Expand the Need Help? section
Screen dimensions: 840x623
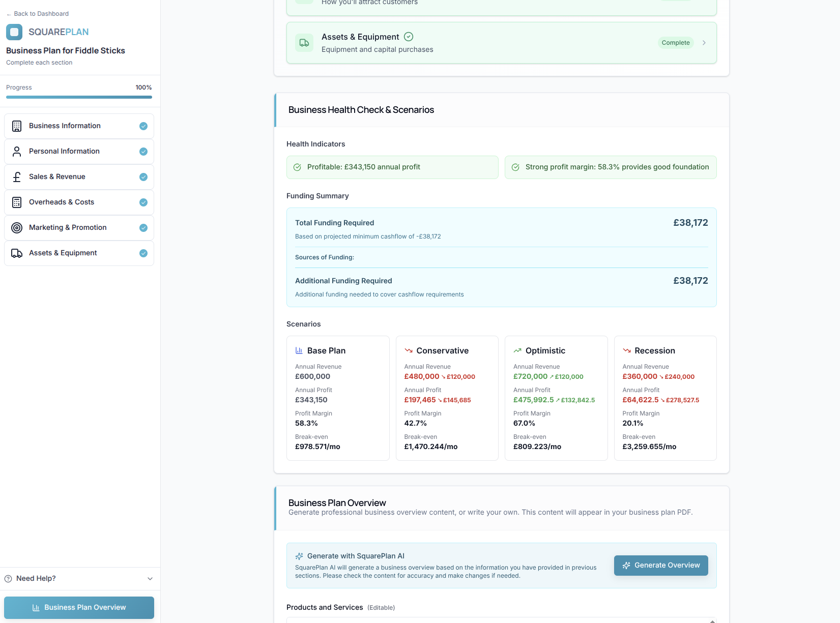point(150,579)
